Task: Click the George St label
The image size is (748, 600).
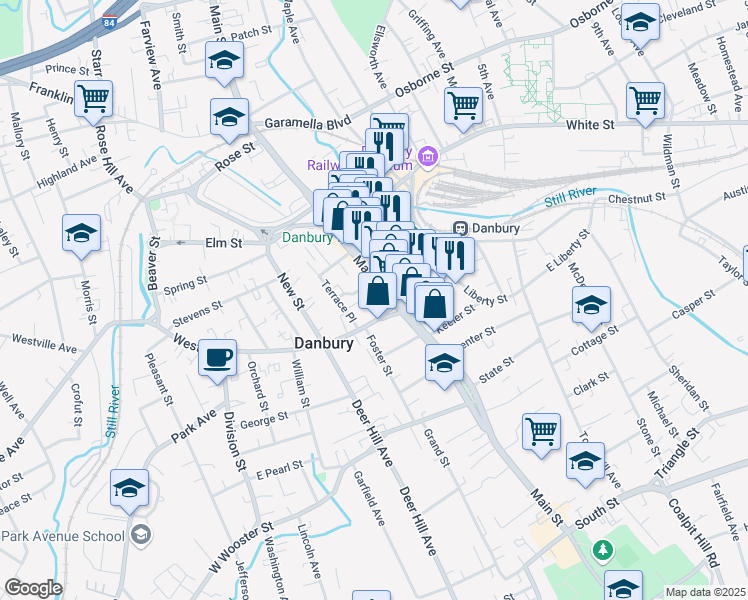Action: 264,420
